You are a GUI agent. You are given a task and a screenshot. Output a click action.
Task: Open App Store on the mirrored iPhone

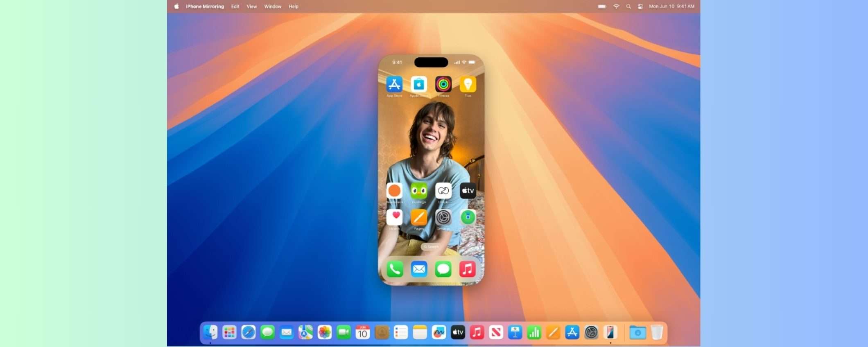coord(394,84)
